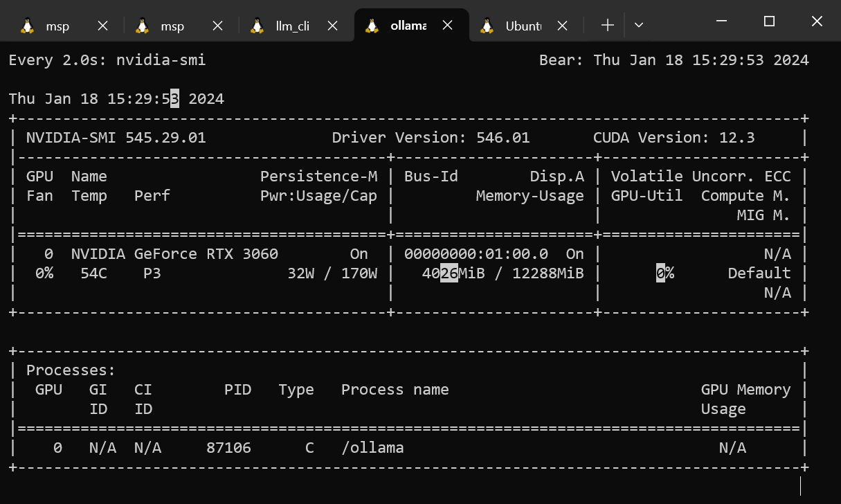Switch to the llm_cli tab
841x504 pixels.
click(x=292, y=26)
